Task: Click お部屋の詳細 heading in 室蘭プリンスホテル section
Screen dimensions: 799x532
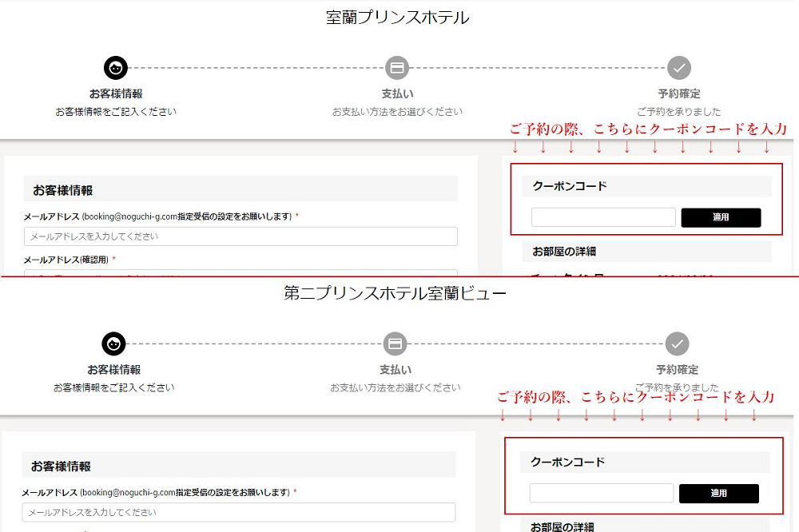Action: pyautogui.click(x=564, y=251)
